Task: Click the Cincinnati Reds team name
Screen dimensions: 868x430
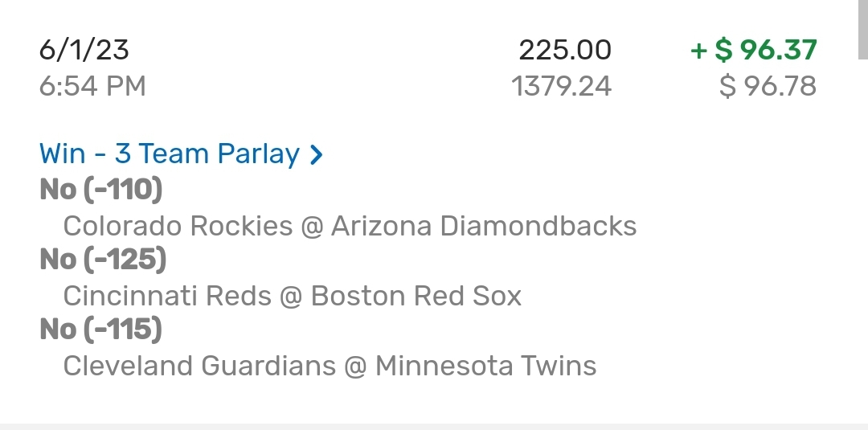Action: coord(167,296)
